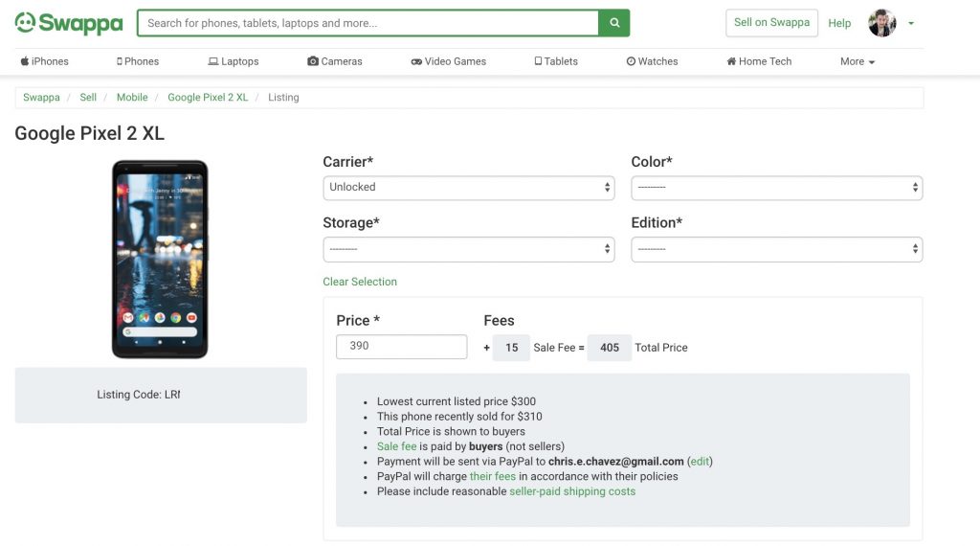Click the Swappa logo

pos(69,23)
